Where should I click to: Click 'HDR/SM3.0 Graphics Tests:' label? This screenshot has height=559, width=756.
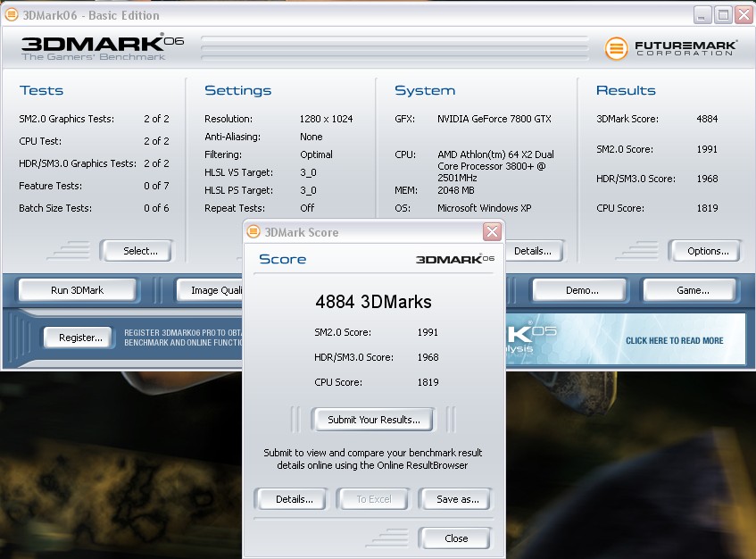[x=78, y=163]
